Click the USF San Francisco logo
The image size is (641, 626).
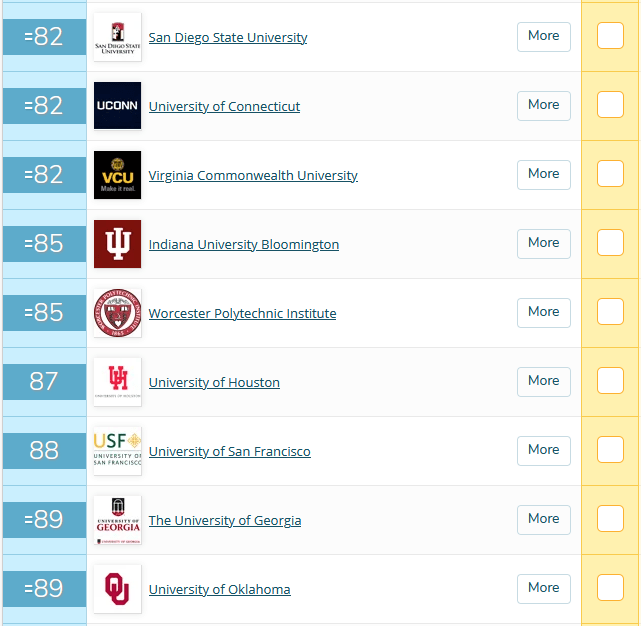(117, 451)
